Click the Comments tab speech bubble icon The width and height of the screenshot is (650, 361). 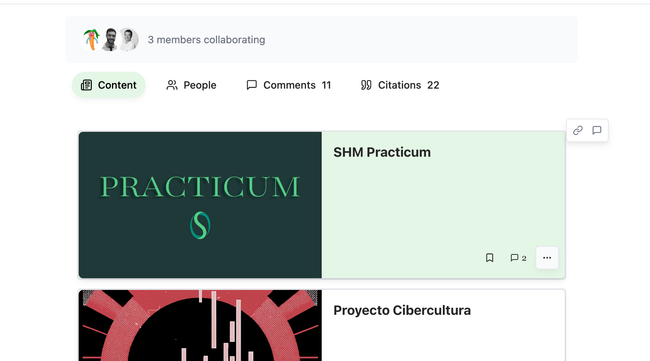pyautogui.click(x=252, y=85)
